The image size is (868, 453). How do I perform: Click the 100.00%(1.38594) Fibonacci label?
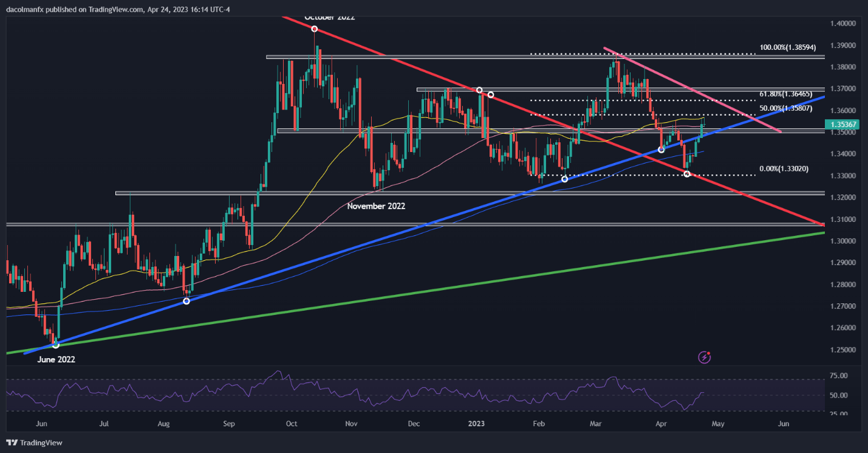(x=787, y=47)
